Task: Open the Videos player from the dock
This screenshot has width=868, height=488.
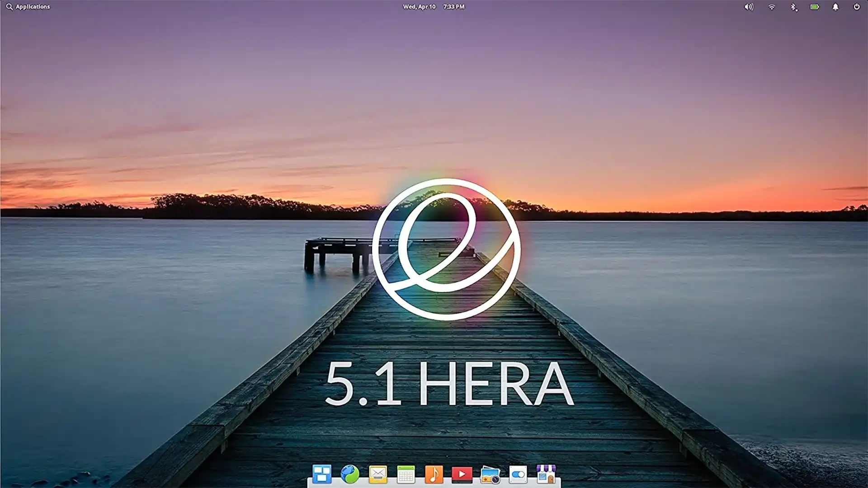Action: [462, 474]
